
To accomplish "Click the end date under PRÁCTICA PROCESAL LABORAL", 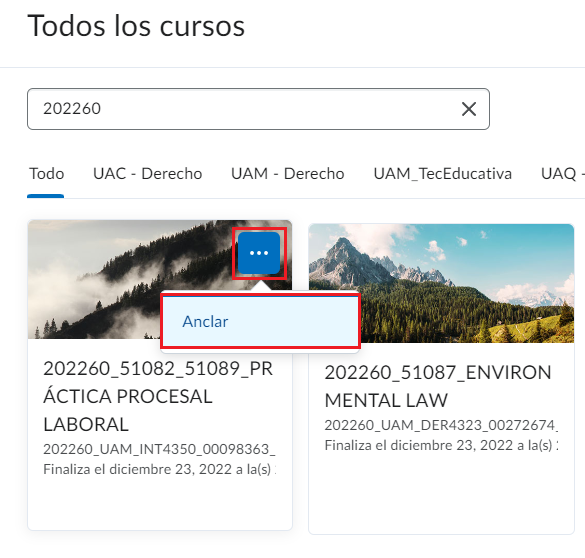I will [160, 469].
